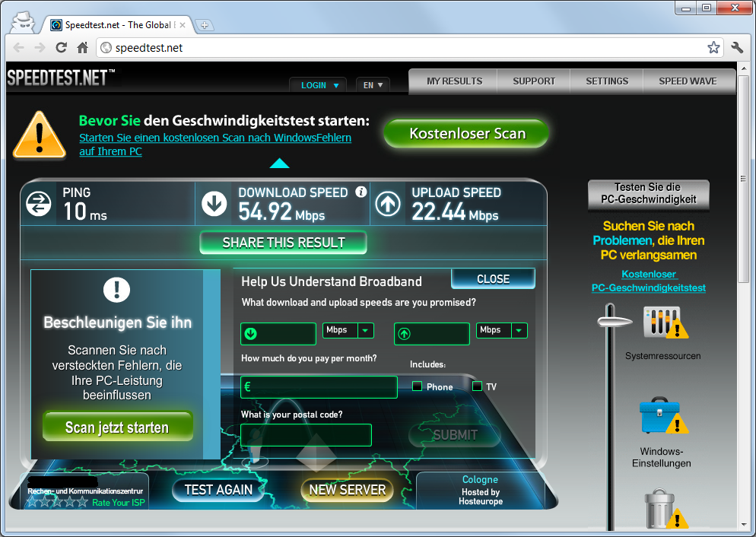Click the yellow warning triangle icon
The height and width of the screenshot is (537, 756).
point(40,135)
